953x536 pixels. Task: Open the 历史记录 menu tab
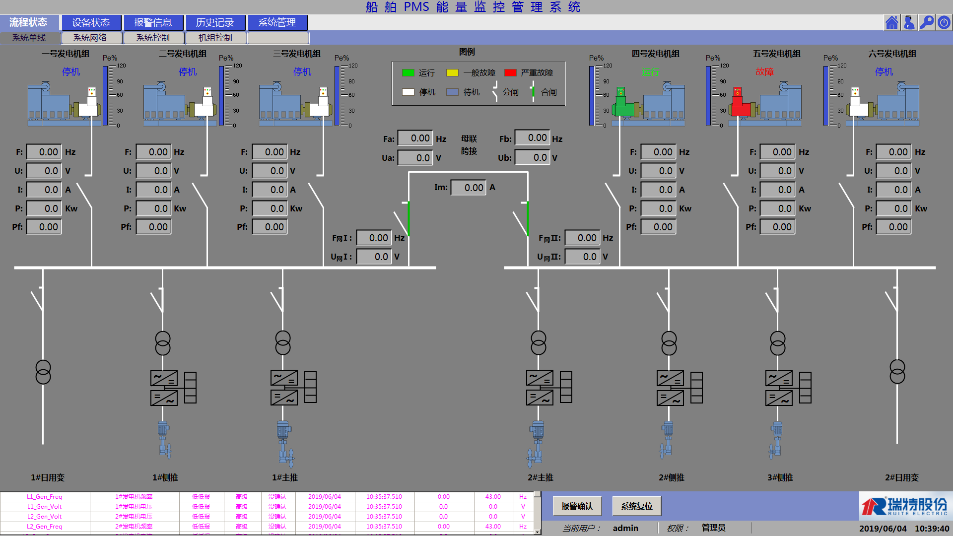click(215, 22)
